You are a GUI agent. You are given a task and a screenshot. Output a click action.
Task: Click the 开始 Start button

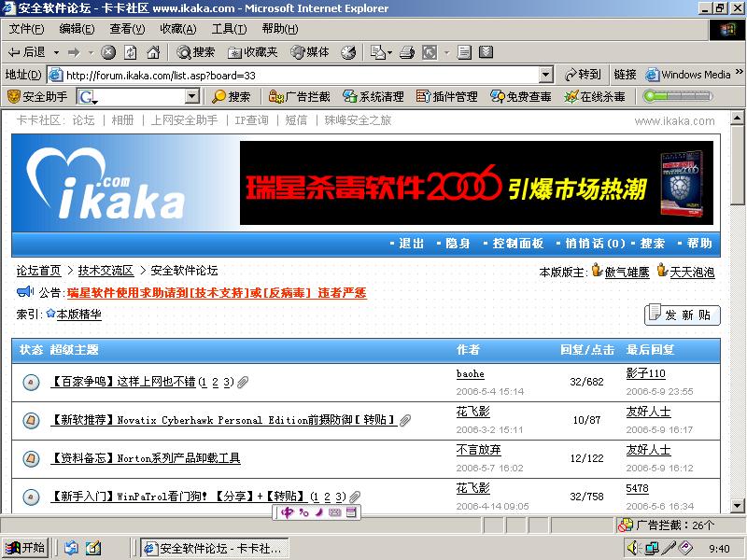point(26,548)
